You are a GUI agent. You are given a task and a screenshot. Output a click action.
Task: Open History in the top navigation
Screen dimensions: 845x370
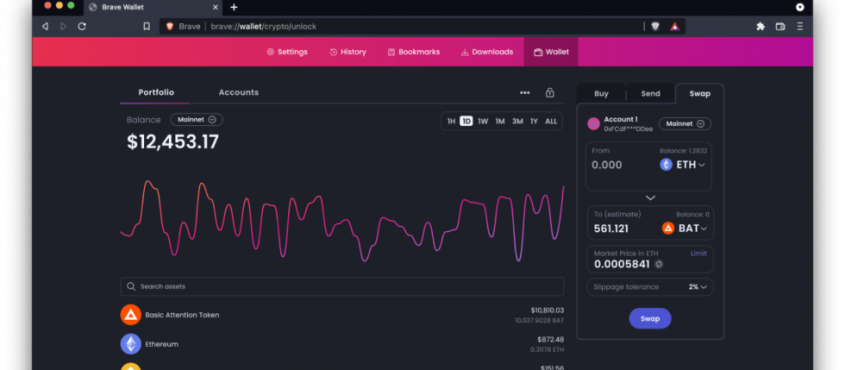[348, 52]
